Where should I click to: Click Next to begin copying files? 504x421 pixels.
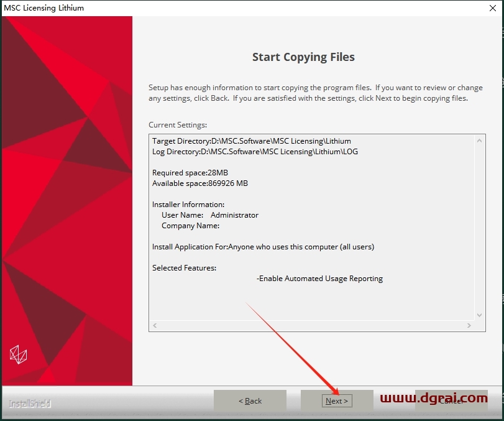(x=337, y=400)
